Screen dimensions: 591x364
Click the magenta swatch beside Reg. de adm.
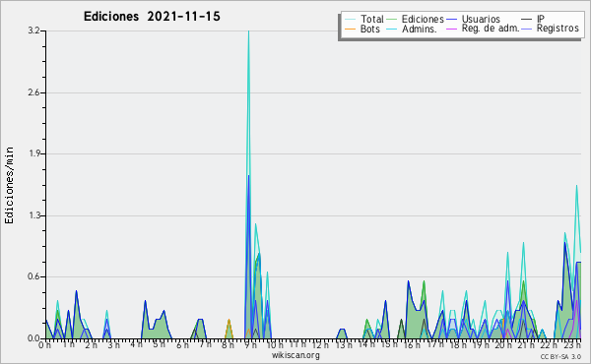coord(451,29)
